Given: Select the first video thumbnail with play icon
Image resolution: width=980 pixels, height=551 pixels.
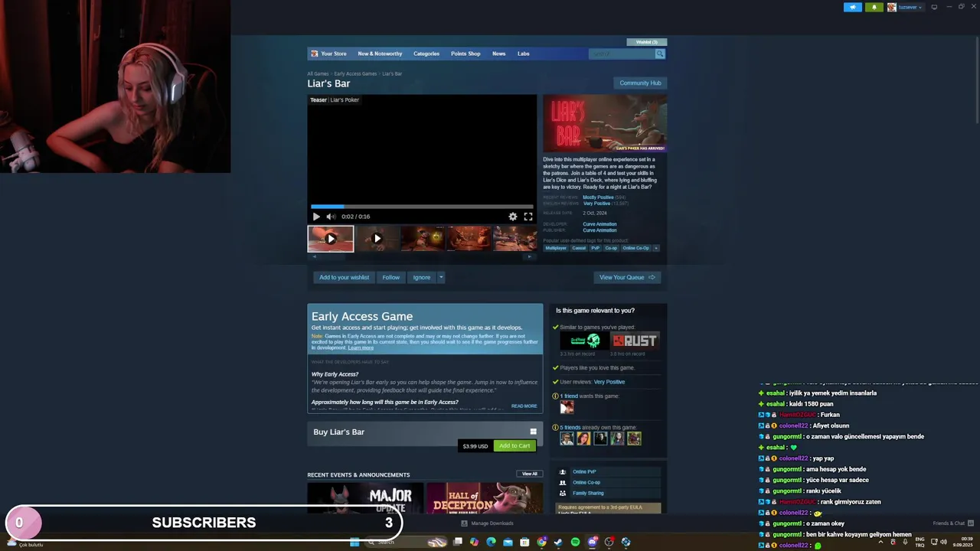Looking at the screenshot, I should [x=331, y=239].
